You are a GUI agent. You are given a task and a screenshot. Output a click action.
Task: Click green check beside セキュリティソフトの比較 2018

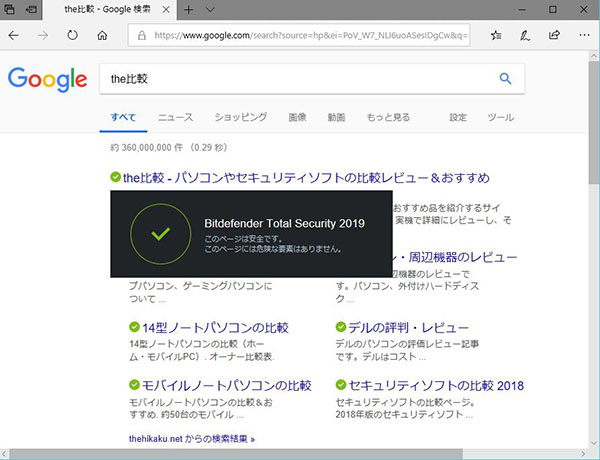point(341,385)
